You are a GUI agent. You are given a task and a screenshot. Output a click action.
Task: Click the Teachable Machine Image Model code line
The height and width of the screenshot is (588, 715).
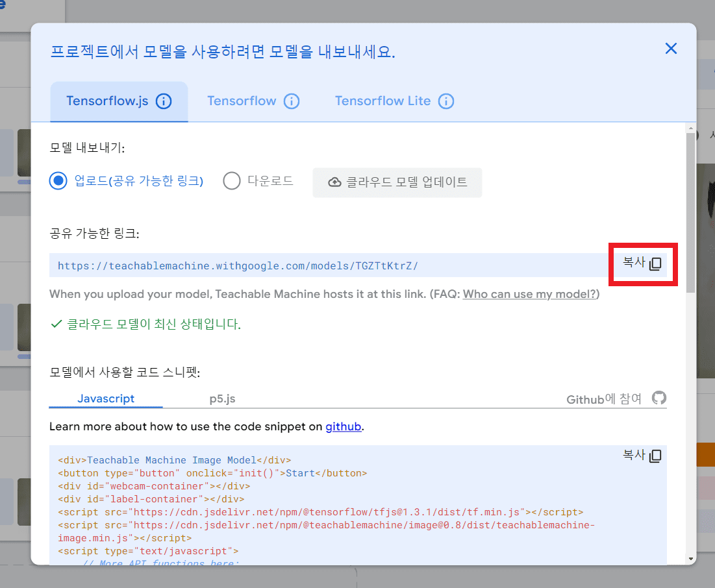pos(174,460)
